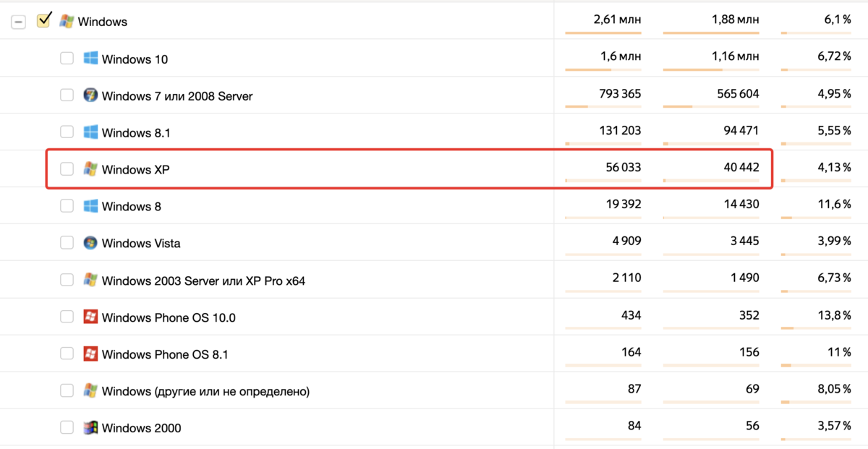The width and height of the screenshot is (868, 449).
Task: Tick the Windows Vista checkbox
Action: click(x=67, y=243)
